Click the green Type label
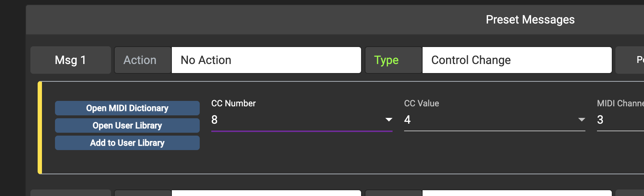Viewport: 644px width, 196px height. pyautogui.click(x=386, y=60)
